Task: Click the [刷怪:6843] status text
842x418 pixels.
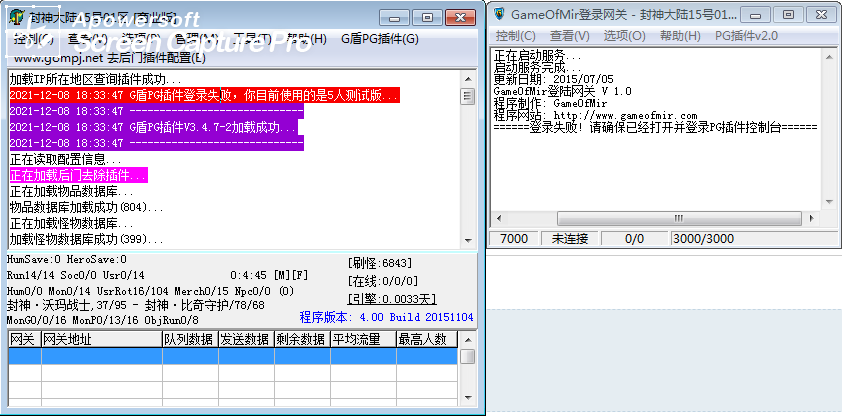Action: pyautogui.click(x=380, y=263)
